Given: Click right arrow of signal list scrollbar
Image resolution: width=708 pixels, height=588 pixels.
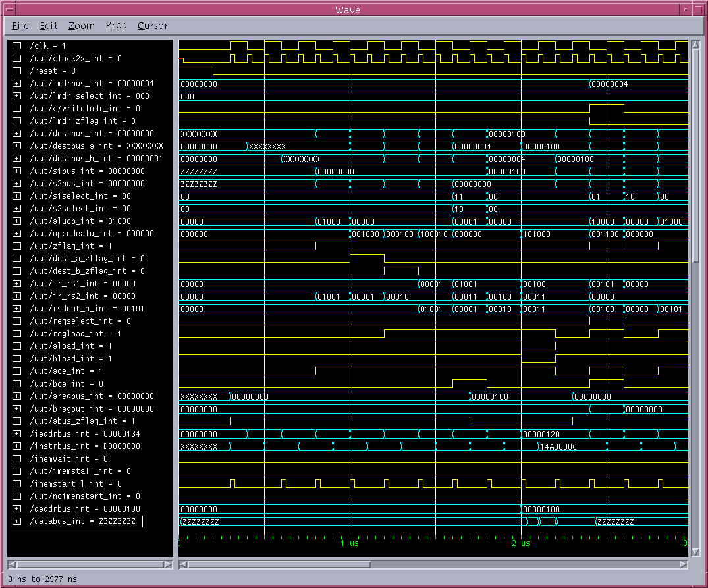Looking at the screenshot, I should 169,564.
